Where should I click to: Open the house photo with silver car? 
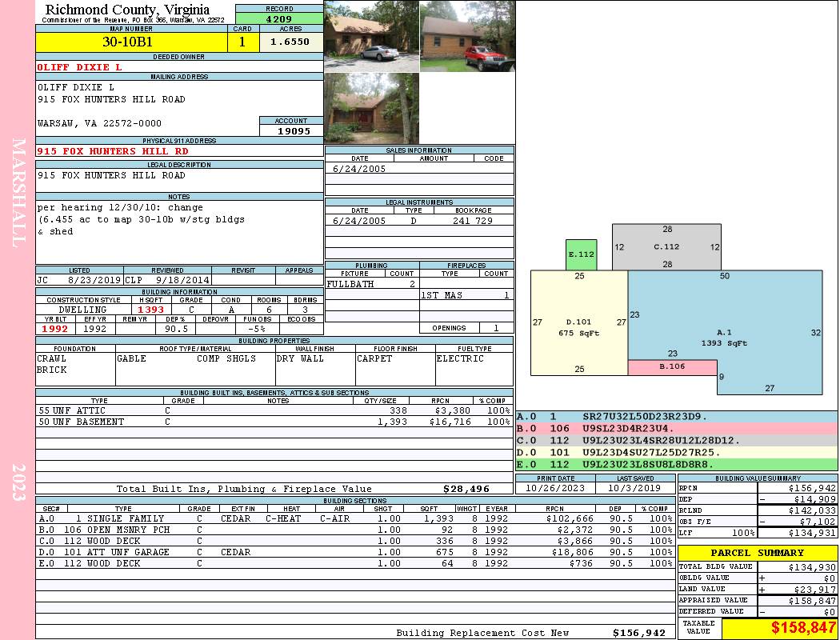(x=371, y=36)
